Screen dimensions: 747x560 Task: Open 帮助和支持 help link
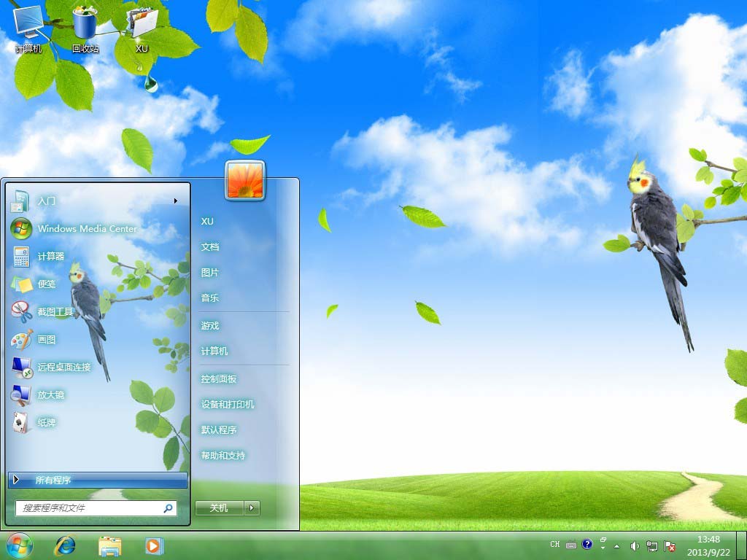223,456
